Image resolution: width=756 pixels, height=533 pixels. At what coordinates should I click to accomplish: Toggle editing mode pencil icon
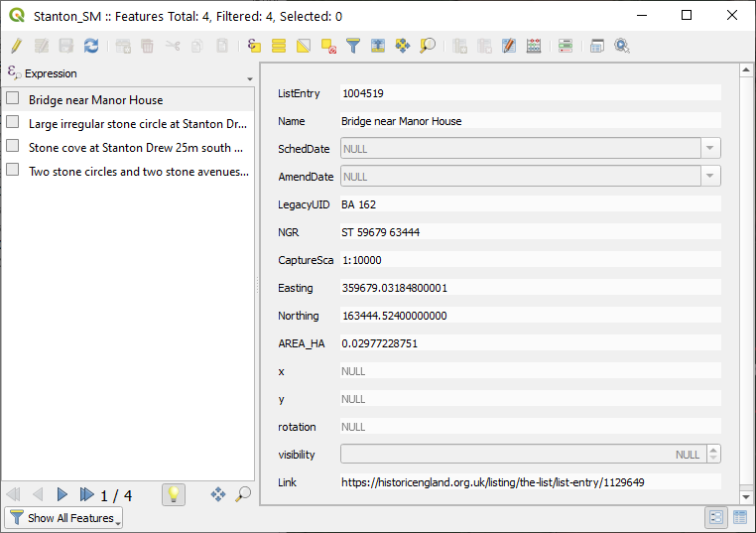[16, 46]
